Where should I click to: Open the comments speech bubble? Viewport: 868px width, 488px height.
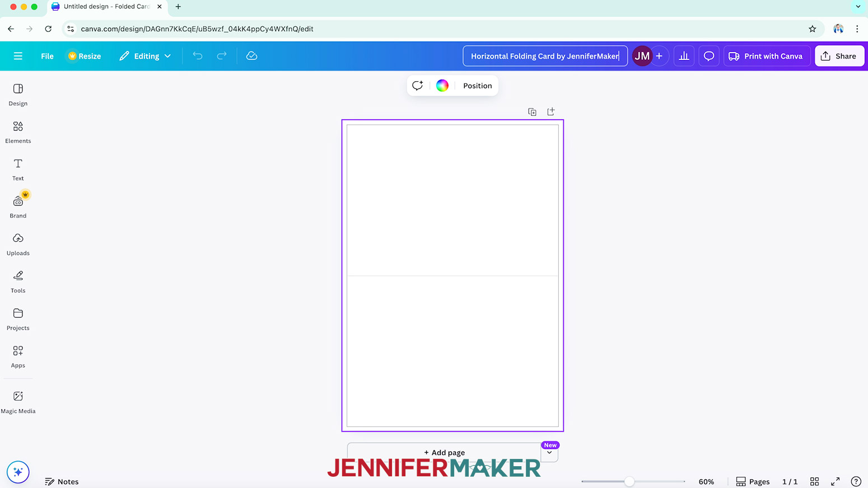[x=709, y=56]
